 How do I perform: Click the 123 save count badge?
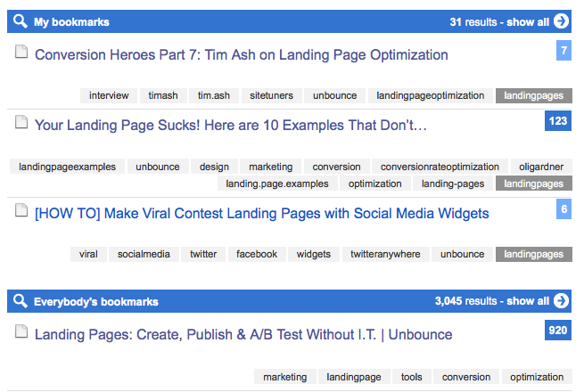click(557, 120)
